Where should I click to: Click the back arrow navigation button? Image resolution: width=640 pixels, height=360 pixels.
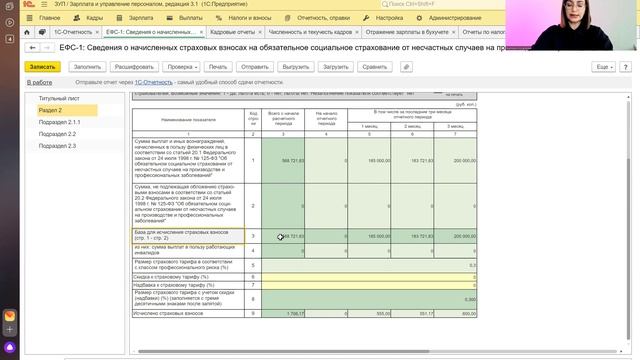(x=32, y=48)
